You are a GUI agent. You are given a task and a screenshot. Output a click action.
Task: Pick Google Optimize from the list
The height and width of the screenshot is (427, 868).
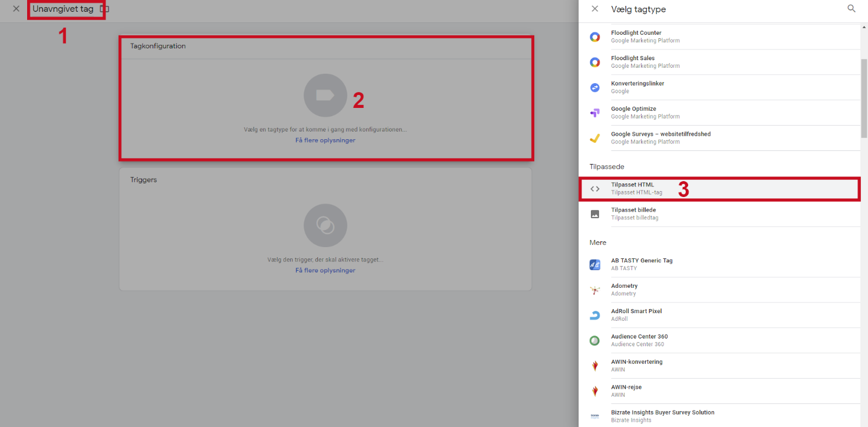[633, 112]
